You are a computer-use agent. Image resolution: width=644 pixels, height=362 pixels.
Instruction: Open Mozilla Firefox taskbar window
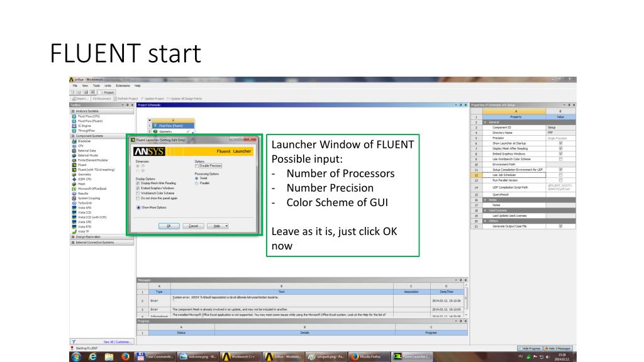coord(369,357)
